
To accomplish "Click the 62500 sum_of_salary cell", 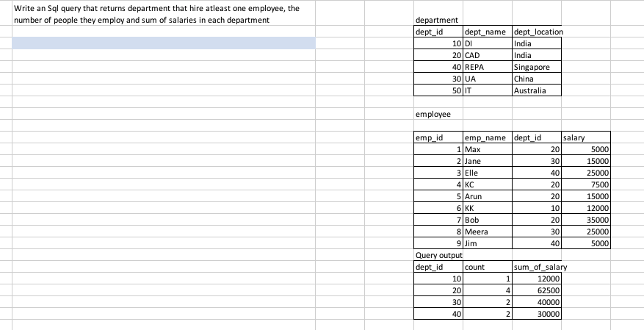I will tap(537, 290).
